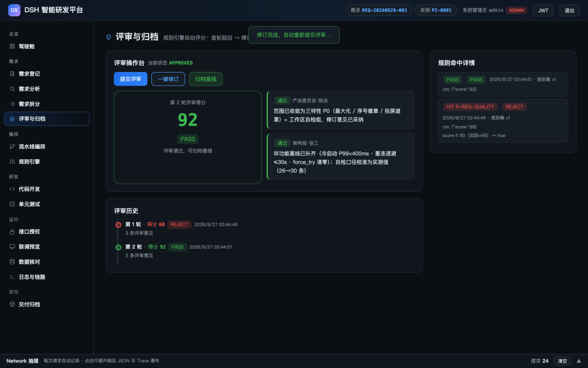Click the REJECT tag in rule details
The width and height of the screenshot is (588, 368).
(x=514, y=107)
